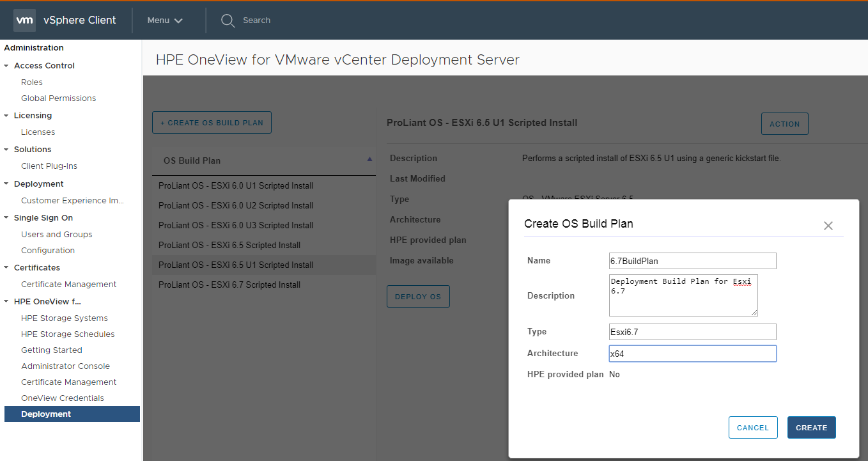Screen dimensions: 868x461
Task: Click the ACTION button
Action: click(784, 123)
